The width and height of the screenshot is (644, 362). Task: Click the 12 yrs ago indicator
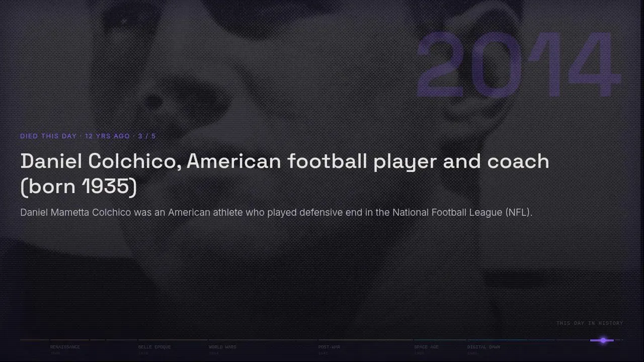pyautogui.click(x=107, y=136)
